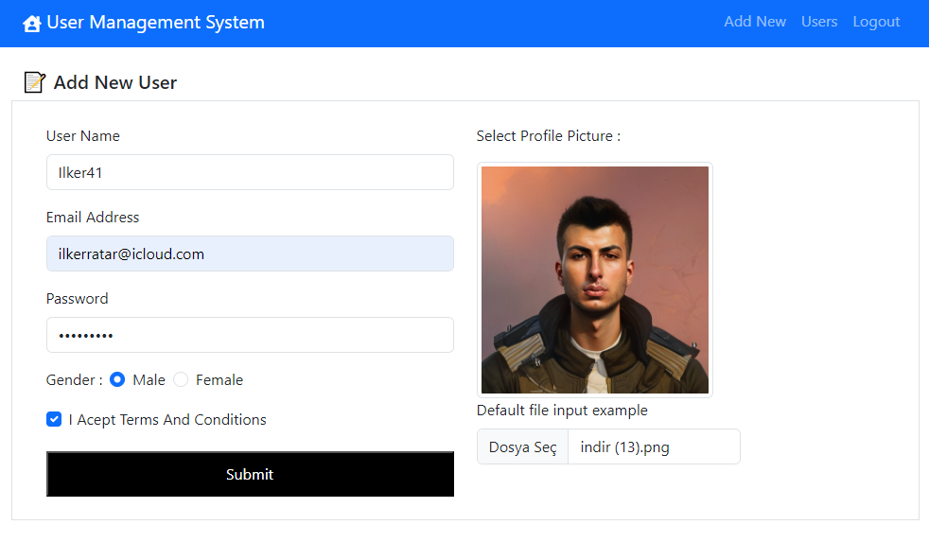
Task: Click the Password input field
Action: point(250,335)
